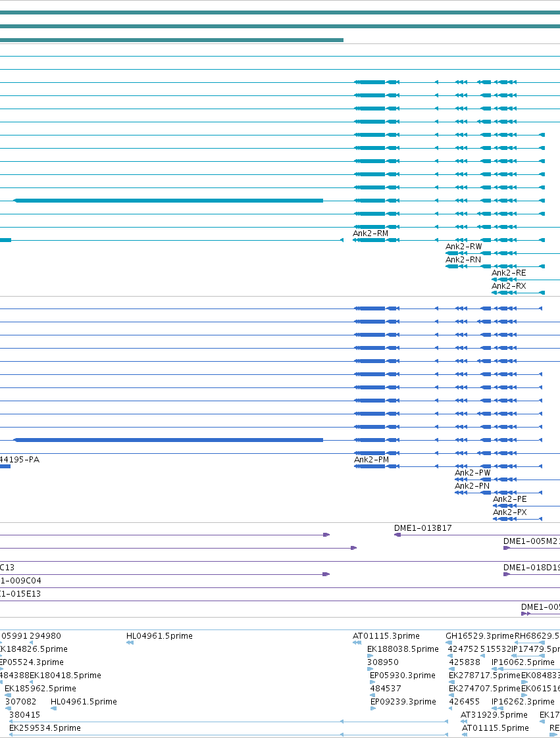Image resolution: width=560 pixels, height=738 pixels.
Task: Select the AT01115.5prime EST label
Action: (495, 729)
